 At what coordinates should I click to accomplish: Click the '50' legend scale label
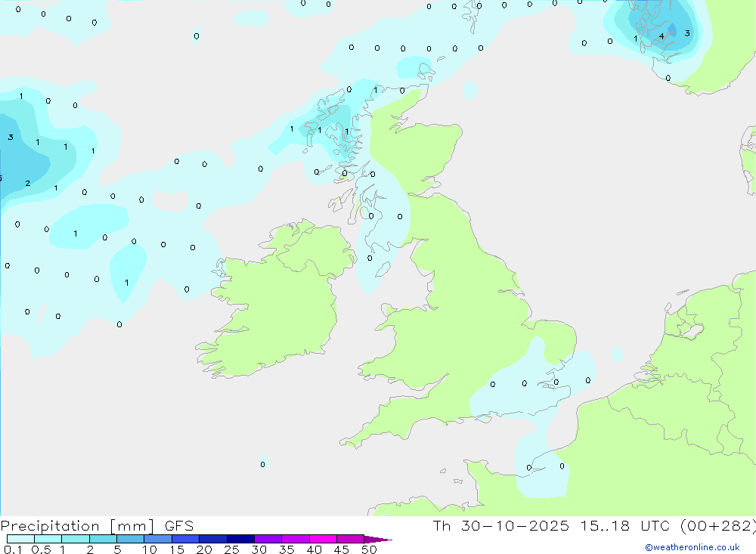369,549
